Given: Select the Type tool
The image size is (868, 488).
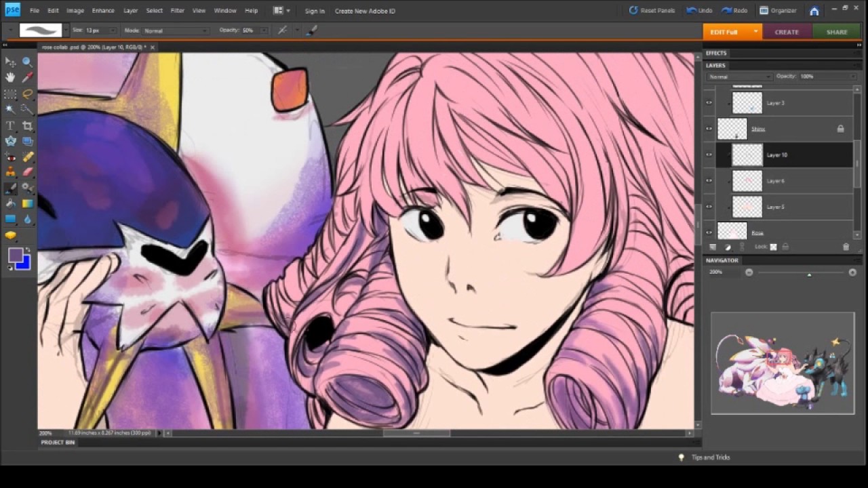Looking at the screenshot, I should (10, 125).
